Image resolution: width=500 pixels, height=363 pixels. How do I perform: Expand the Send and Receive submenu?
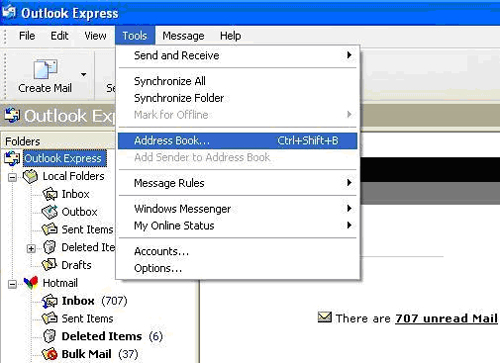pyautogui.click(x=238, y=55)
